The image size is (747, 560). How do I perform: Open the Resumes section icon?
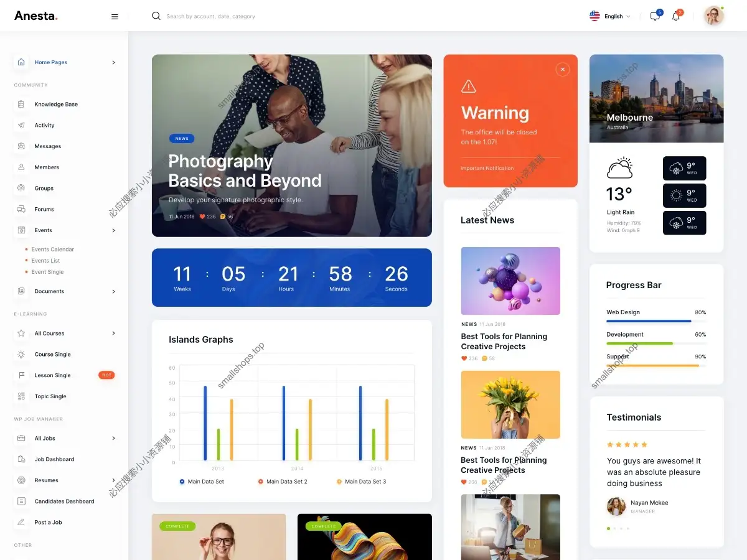pos(21,480)
